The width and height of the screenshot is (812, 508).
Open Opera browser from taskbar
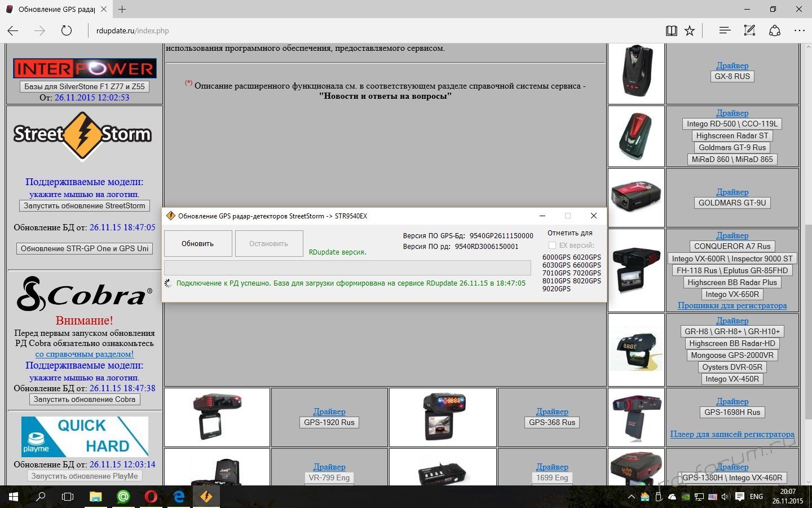coord(151,497)
